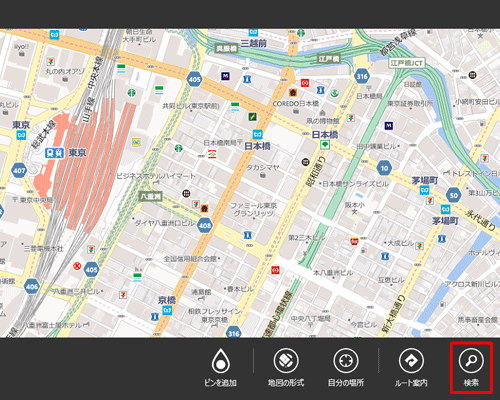Click the metro icon next to 三越前

coord(253,32)
